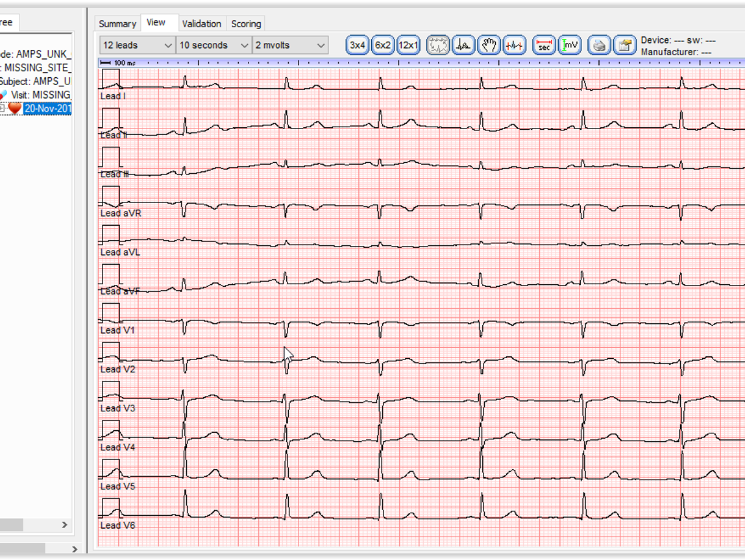Expand the 20-Nov ECG tree node
This screenshot has width=745, height=560.
tap(2, 108)
